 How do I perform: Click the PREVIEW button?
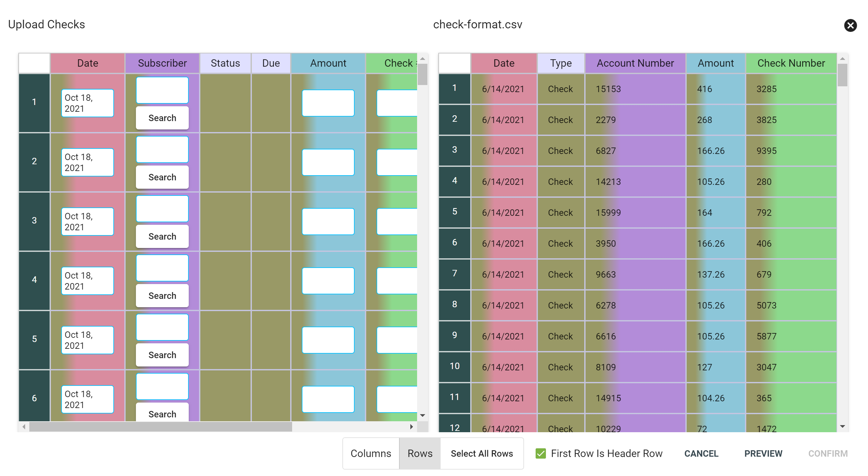[x=763, y=453]
